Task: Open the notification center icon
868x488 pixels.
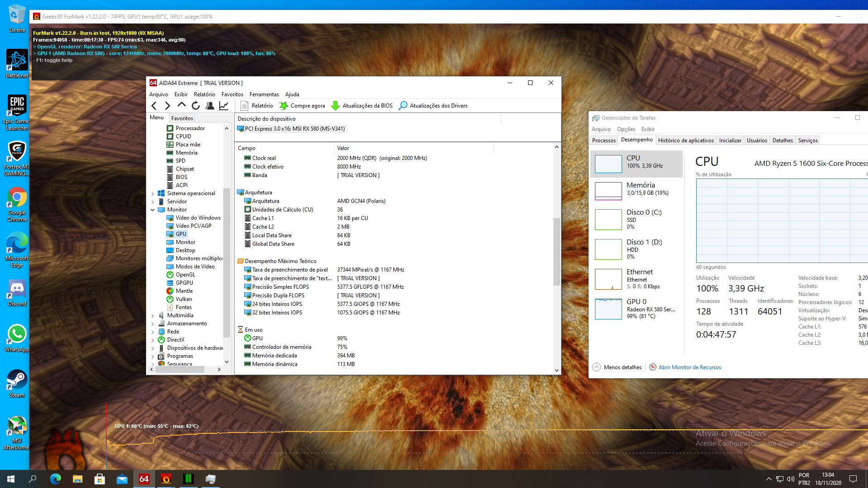Action: [853, 479]
